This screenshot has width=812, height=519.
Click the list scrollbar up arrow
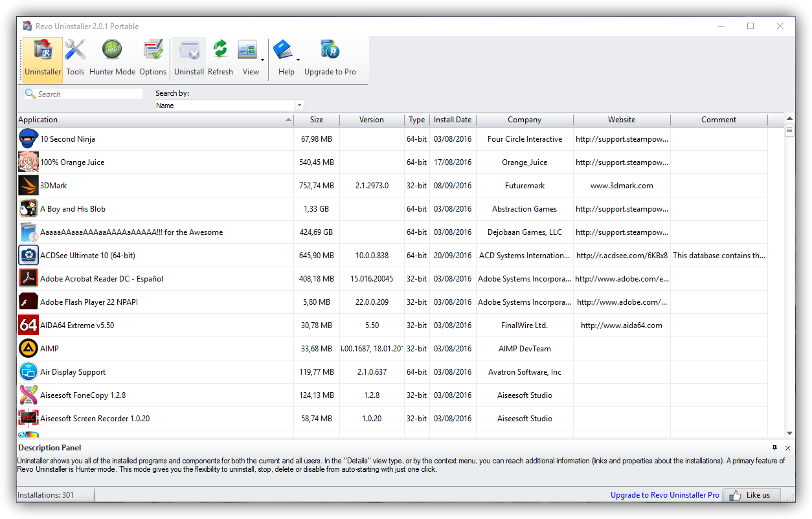[789, 118]
